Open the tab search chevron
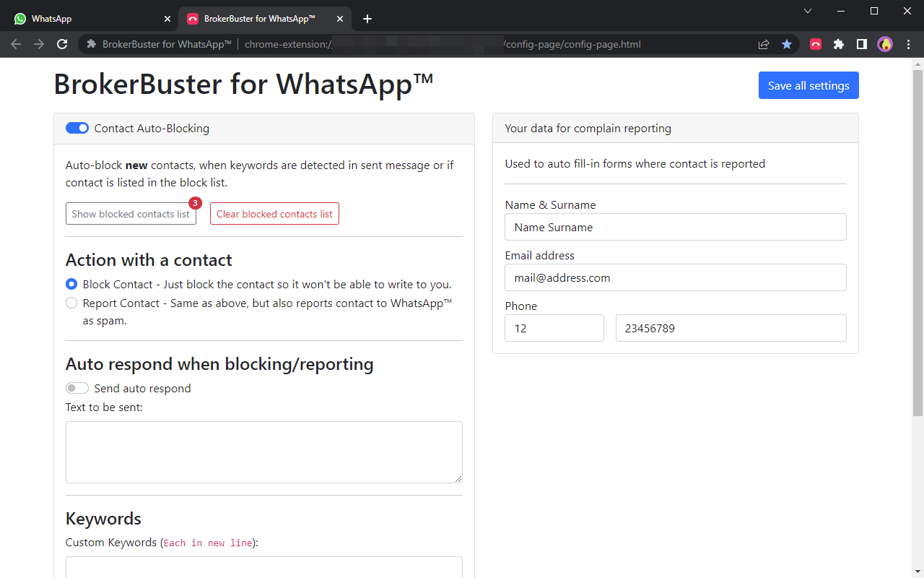 (808, 11)
